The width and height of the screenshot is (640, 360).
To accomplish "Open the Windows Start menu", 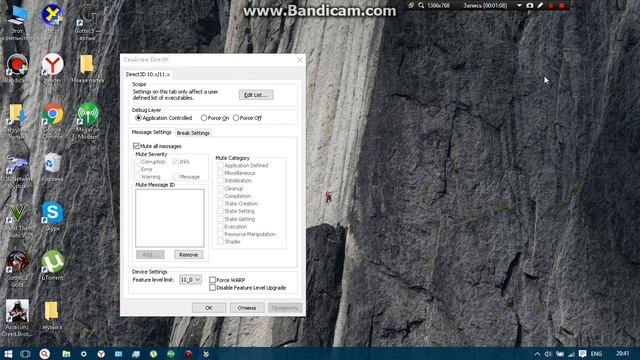I will pyautogui.click(x=8, y=353).
